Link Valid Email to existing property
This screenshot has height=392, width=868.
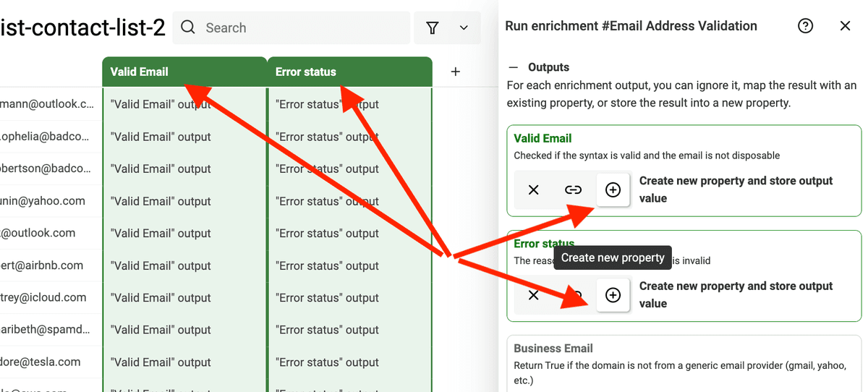[x=573, y=189]
